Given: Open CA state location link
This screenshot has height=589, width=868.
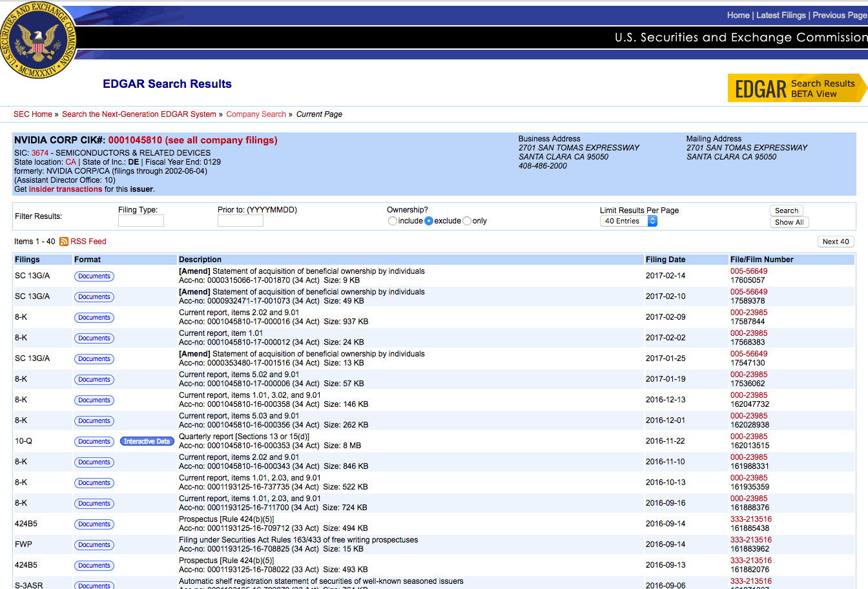Looking at the screenshot, I should [x=70, y=162].
